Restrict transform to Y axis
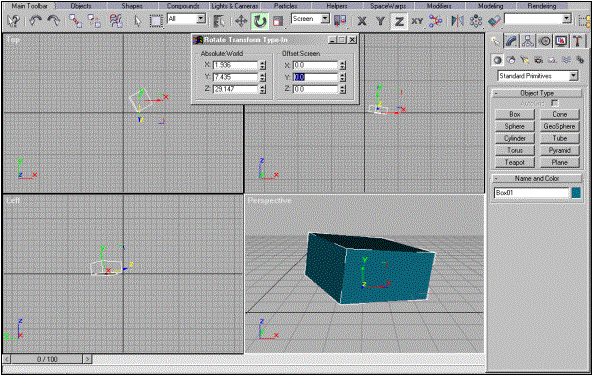The height and width of the screenshot is (375, 592). (x=380, y=21)
